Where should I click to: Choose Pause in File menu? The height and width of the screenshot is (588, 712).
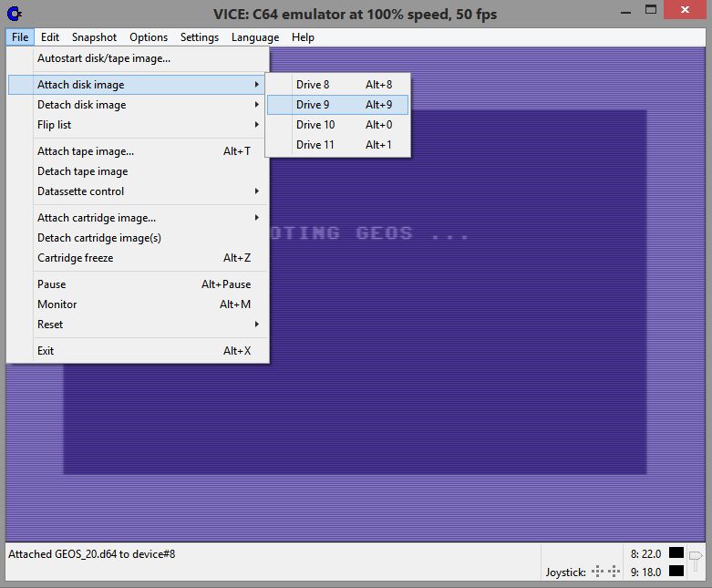[x=139, y=284]
